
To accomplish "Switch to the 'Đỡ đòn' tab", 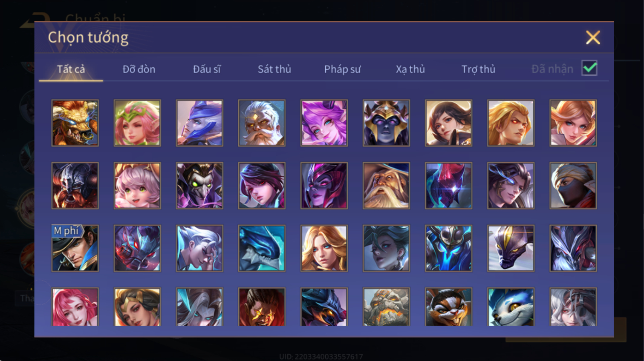I will 139,69.
